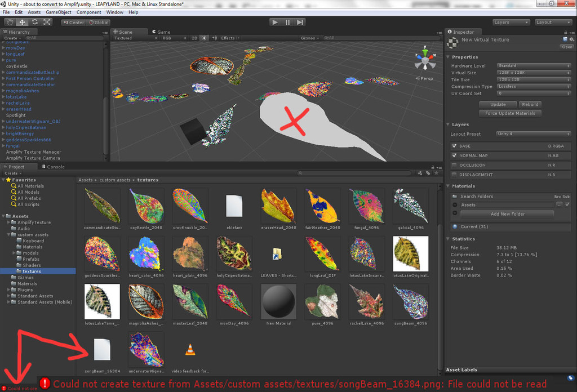
Task: Toggle scene audio speaker icon
Action: tap(214, 38)
